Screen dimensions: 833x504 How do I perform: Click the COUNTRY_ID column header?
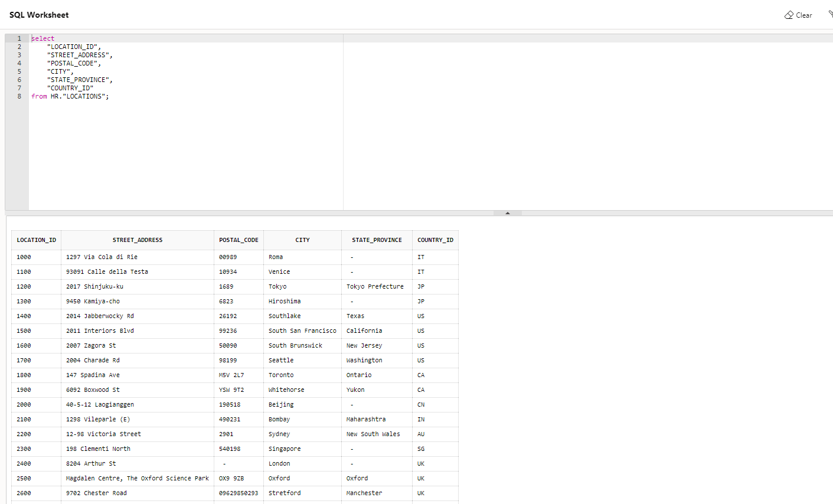tap(435, 240)
